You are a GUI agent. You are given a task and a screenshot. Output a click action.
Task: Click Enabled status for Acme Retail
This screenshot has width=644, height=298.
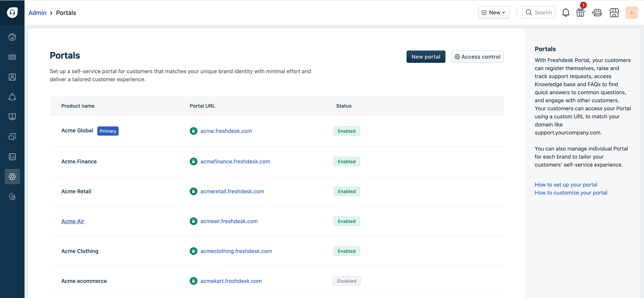pos(347,191)
